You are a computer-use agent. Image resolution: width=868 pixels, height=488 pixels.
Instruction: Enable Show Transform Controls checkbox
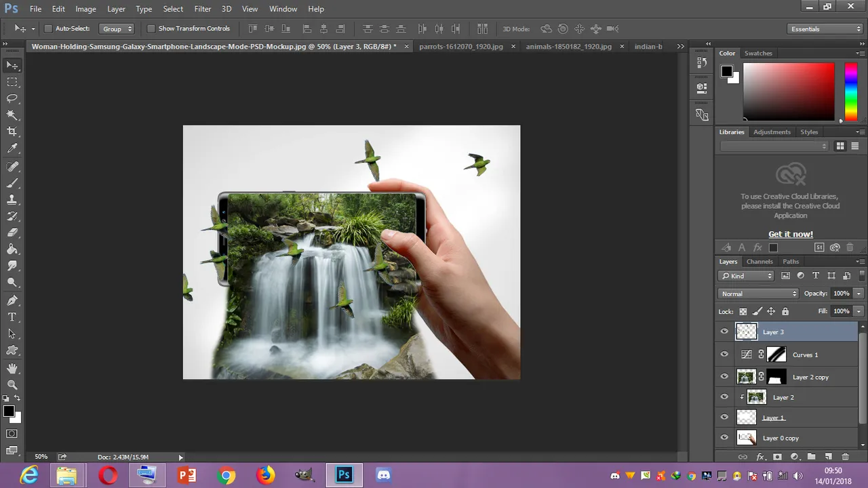tap(151, 28)
